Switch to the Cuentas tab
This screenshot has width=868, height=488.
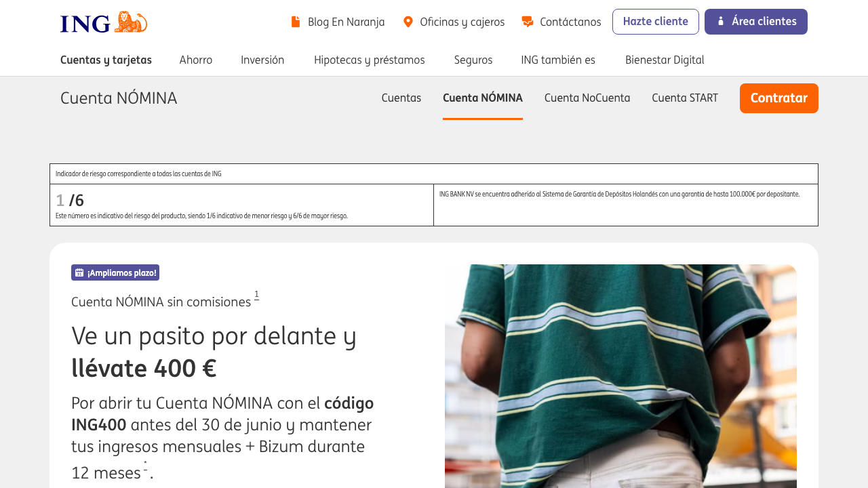(x=401, y=98)
